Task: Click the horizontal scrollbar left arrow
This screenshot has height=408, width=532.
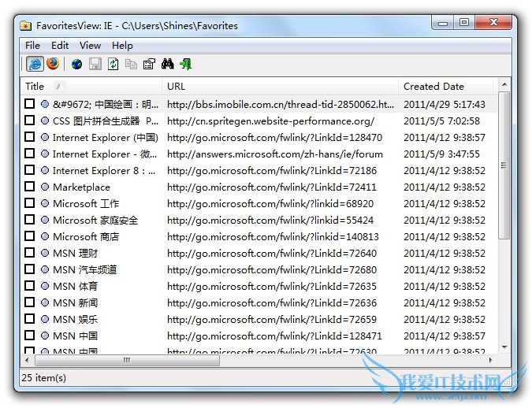Action: (x=27, y=360)
